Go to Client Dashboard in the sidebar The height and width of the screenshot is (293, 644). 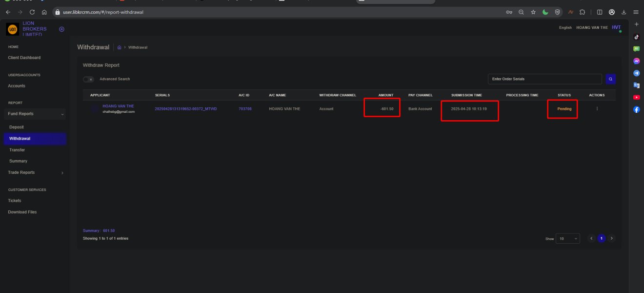(x=24, y=58)
